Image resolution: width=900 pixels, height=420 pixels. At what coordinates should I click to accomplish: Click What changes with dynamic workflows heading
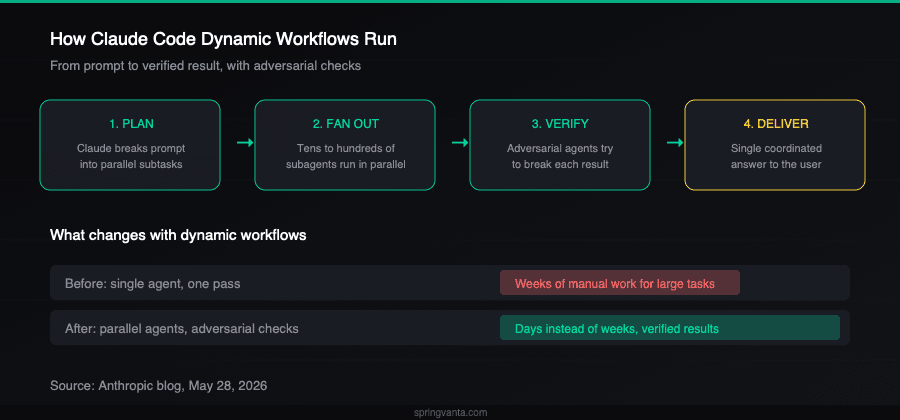click(178, 236)
